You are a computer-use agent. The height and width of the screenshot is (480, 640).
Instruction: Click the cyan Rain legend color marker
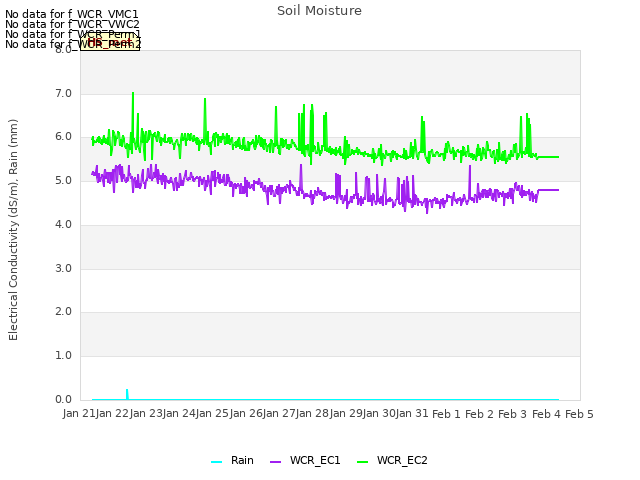pos(216,462)
